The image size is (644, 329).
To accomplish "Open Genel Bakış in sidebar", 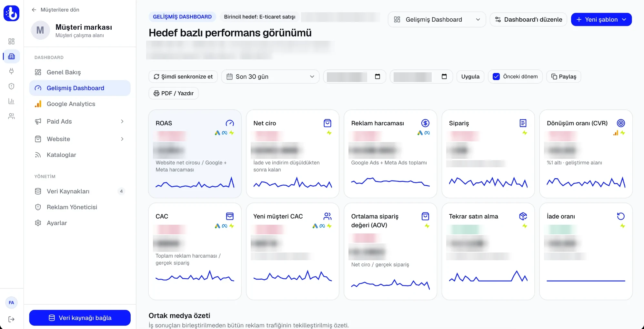I will [x=80, y=72].
